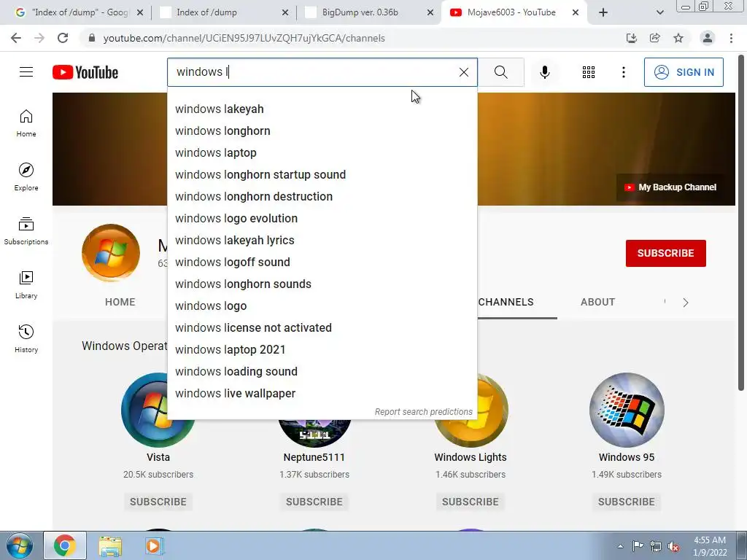Screen dimensions: 747x560
Task: Close the BigDump ver. 0.36b tab
Action: pyautogui.click(x=430, y=12)
